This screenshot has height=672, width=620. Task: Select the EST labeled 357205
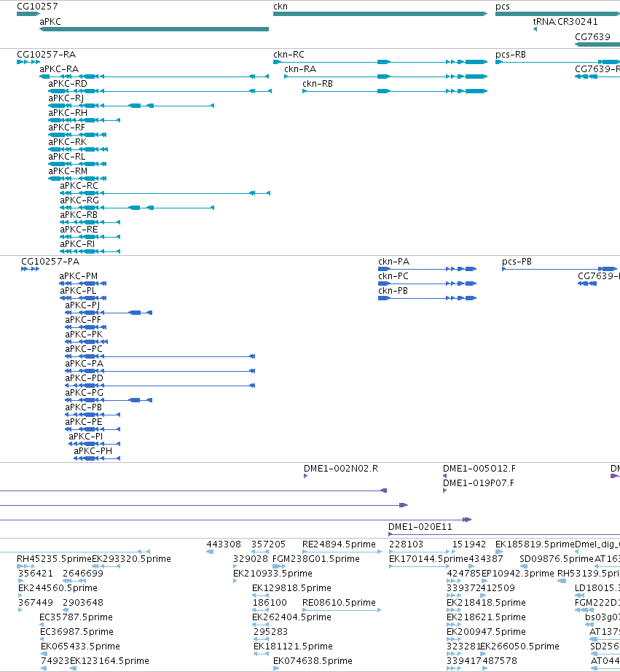pos(268,544)
